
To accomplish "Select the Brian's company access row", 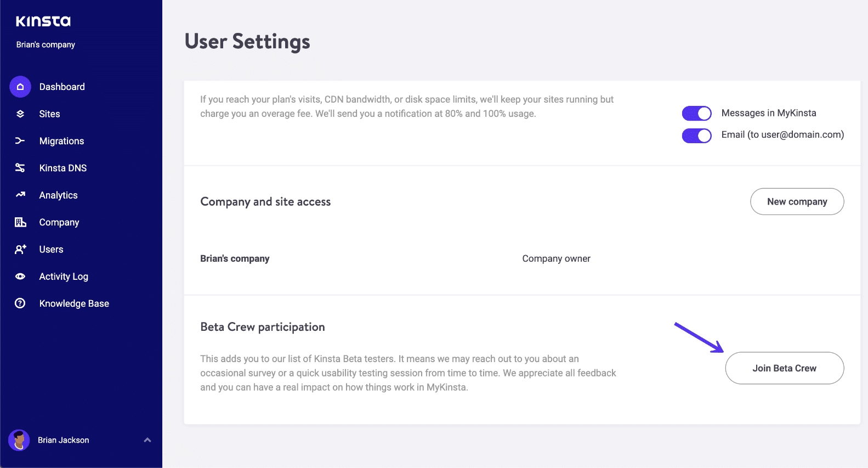I will 235,258.
